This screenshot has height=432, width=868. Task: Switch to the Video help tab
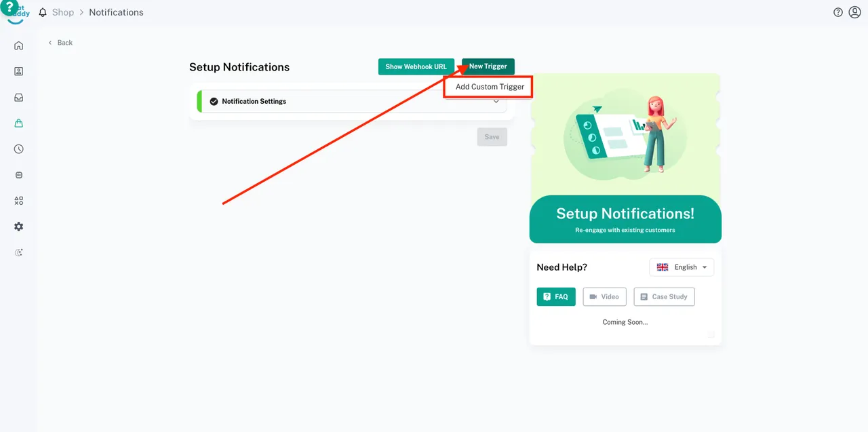[604, 297]
